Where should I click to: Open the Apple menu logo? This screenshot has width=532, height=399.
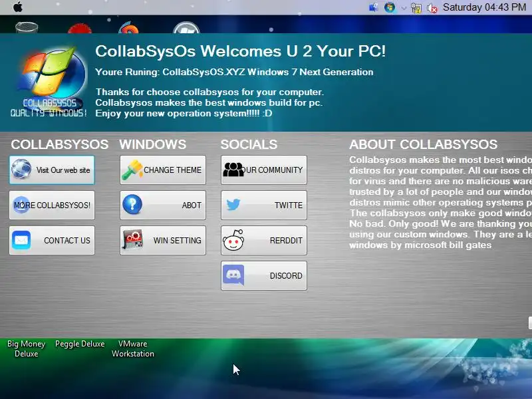coord(18,7)
